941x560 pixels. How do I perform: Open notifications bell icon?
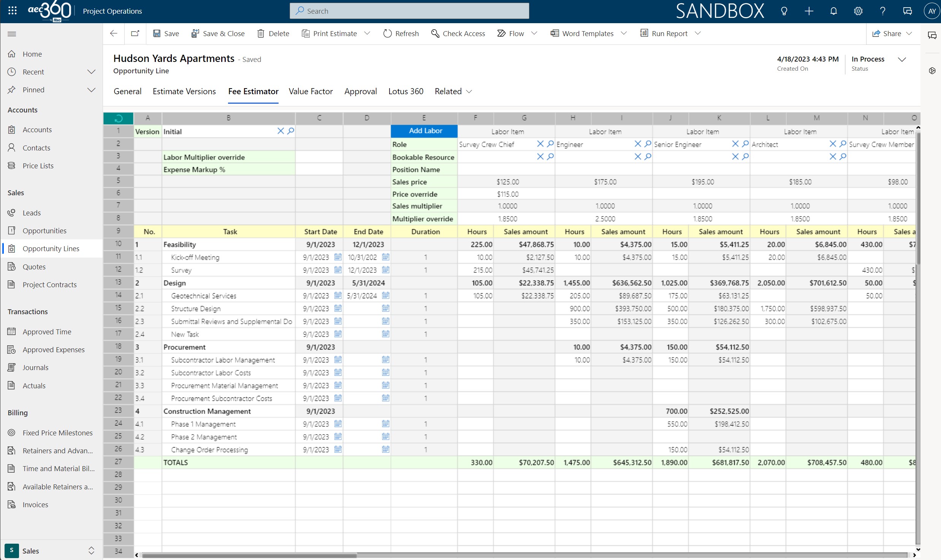pos(833,11)
